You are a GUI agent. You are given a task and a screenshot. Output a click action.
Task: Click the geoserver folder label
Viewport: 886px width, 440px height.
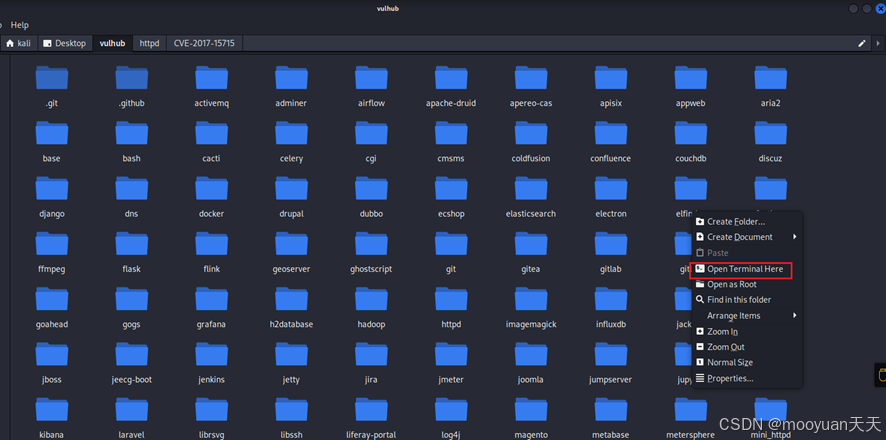coord(292,269)
